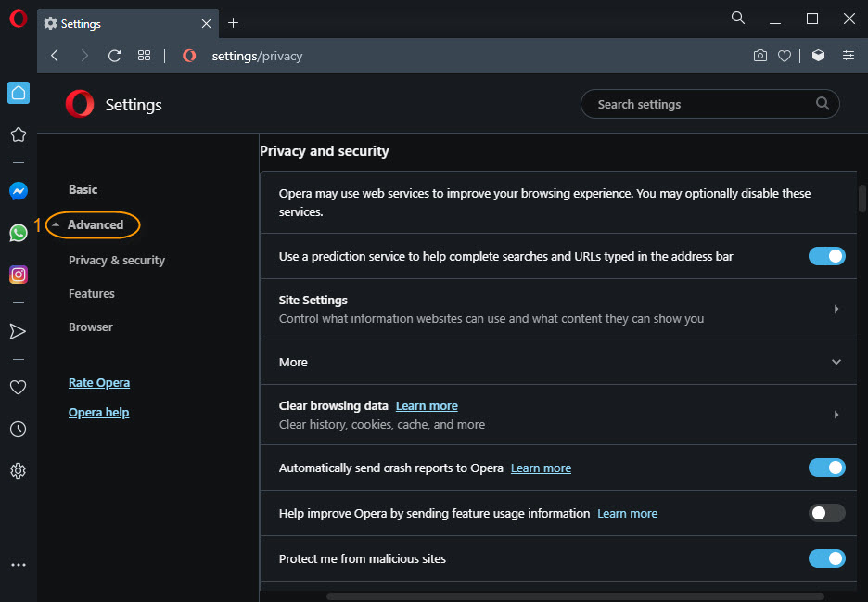Take a snapshot with camera icon
868x602 pixels.
760,56
